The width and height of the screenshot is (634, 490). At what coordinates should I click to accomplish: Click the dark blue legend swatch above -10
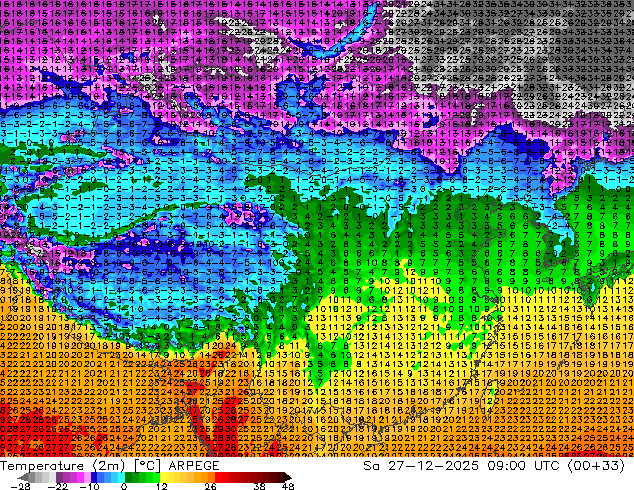[x=94, y=477]
